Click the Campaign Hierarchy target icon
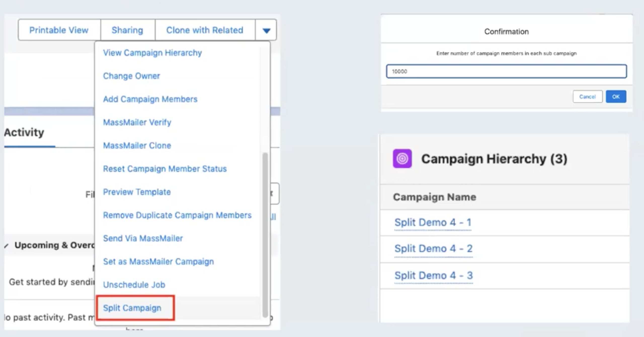The image size is (644, 337). point(402,158)
